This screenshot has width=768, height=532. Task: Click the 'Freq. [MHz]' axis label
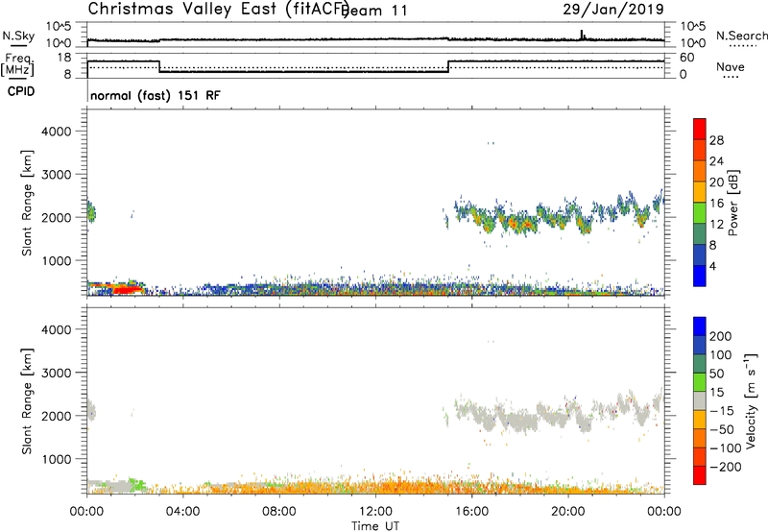(x=17, y=64)
